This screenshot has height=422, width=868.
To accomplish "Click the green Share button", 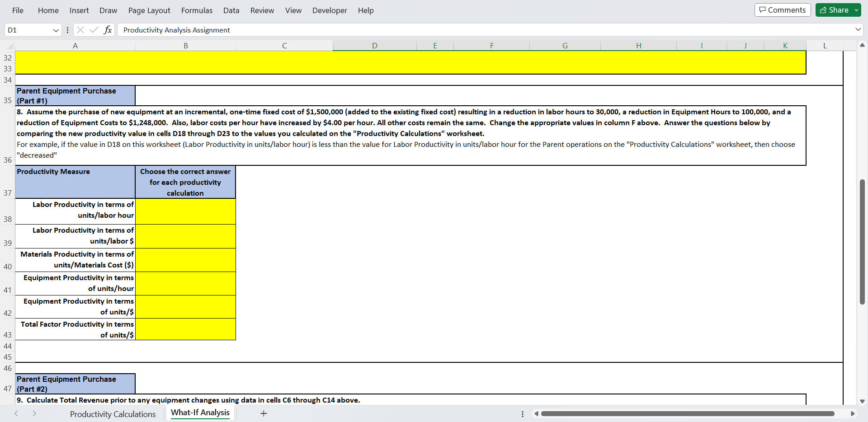I will point(835,9).
